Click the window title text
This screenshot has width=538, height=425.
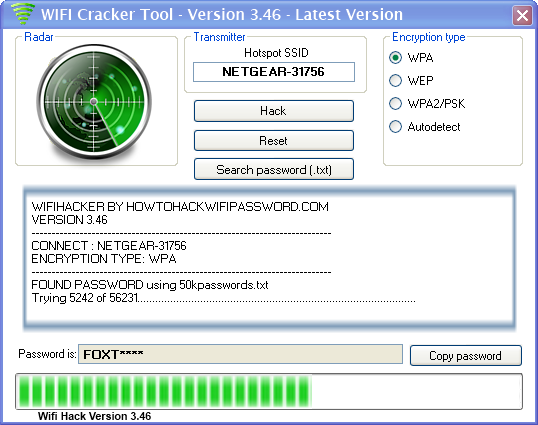tap(222, 14)
